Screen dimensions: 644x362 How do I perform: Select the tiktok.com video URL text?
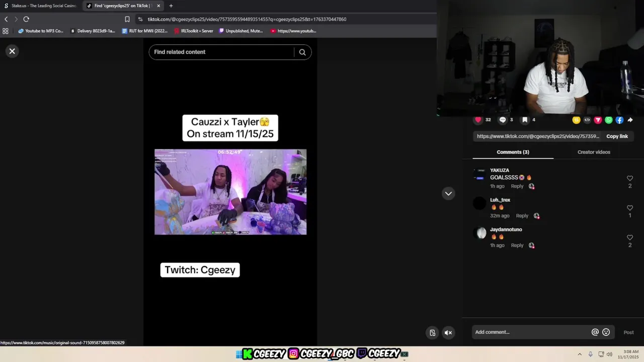tap(538, 136)
